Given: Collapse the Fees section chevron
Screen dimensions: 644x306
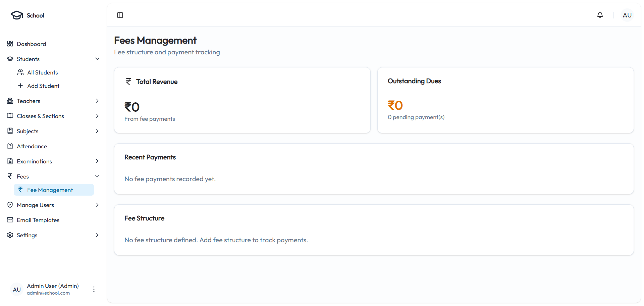Looking at the screenshot, I should [97, 176].
